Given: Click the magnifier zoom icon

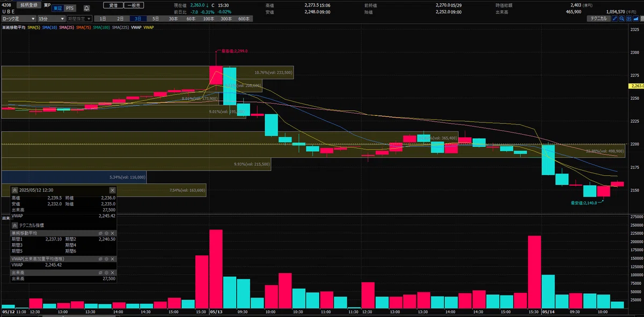Looking at the screenshot, I should (x=621, y=18).
